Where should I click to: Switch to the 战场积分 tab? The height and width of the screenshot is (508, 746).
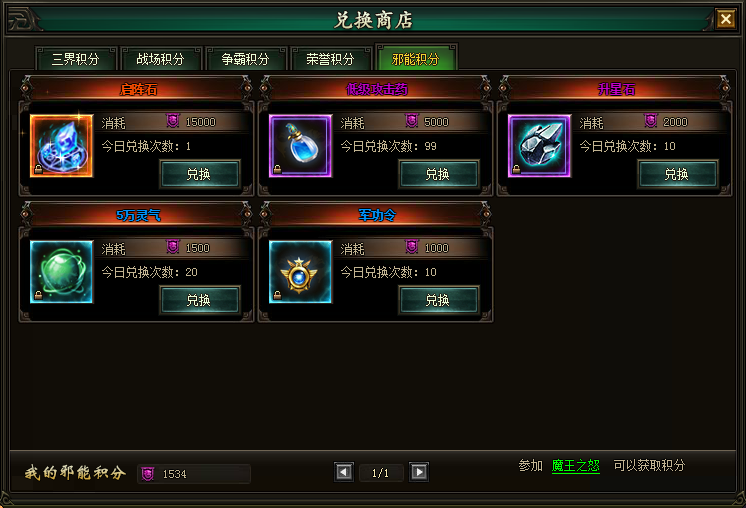point(160,59)
